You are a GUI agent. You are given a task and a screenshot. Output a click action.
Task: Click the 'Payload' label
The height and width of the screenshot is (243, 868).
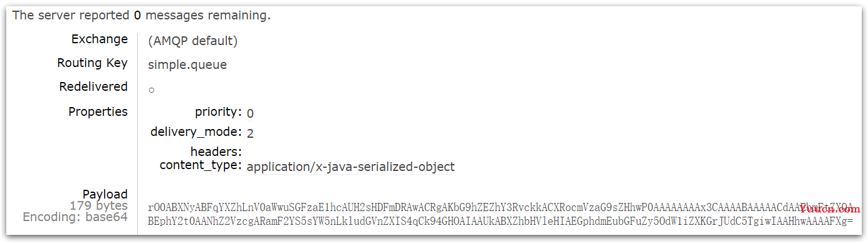click(x=105, y=194)
